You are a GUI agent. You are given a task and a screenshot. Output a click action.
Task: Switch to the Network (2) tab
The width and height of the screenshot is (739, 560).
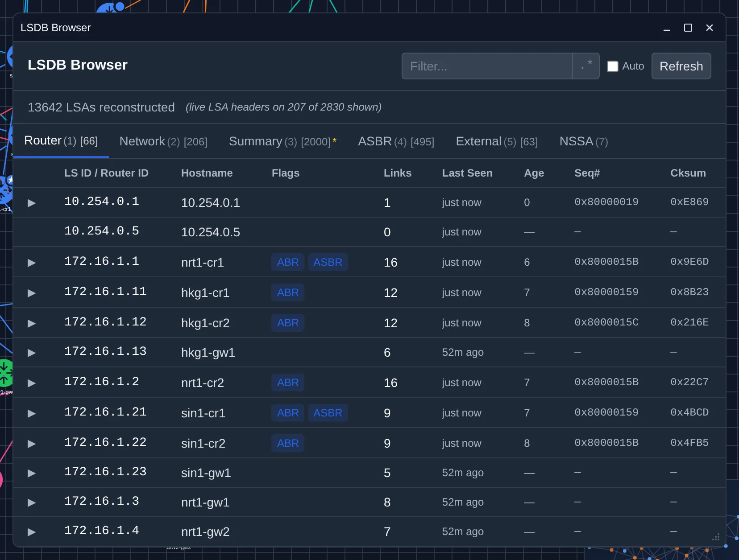163,141
